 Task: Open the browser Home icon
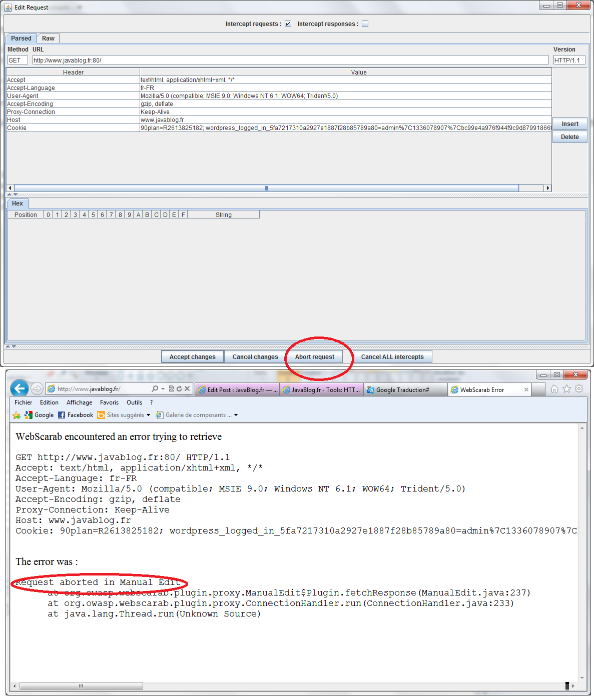[554, 388]
